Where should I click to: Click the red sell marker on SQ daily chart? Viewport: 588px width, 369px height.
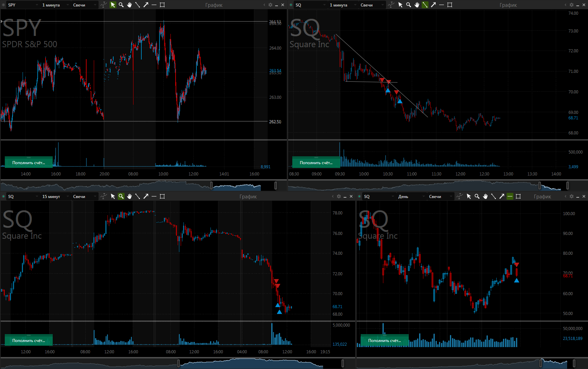click(517, 264)
